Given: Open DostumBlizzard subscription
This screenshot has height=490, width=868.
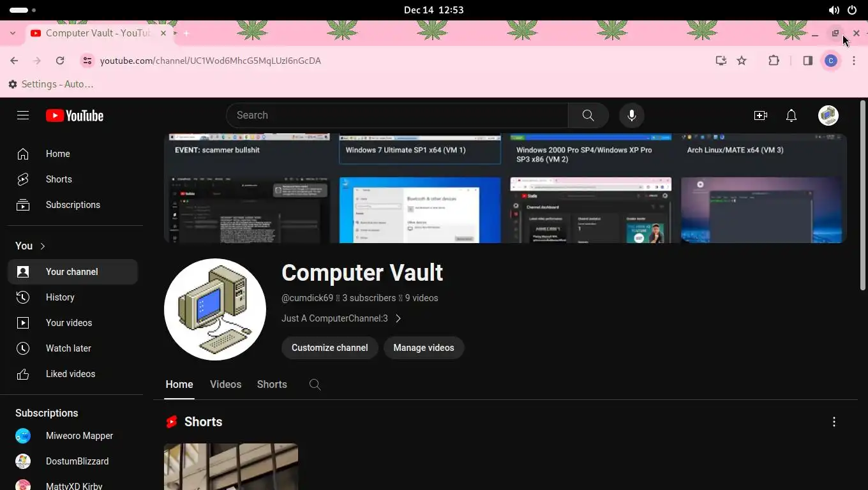Looking at the screenshot, I should point(73,461).
